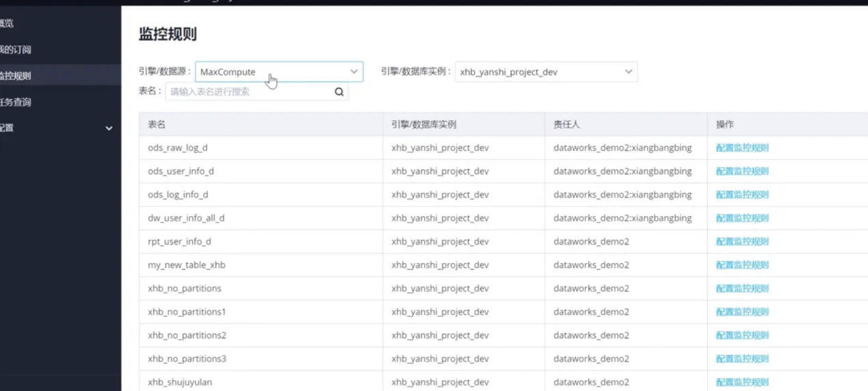The image size is (868, 391).
Task: Click 配置监控规则 for xhb_shujuyulan
Action: [742, 382]
